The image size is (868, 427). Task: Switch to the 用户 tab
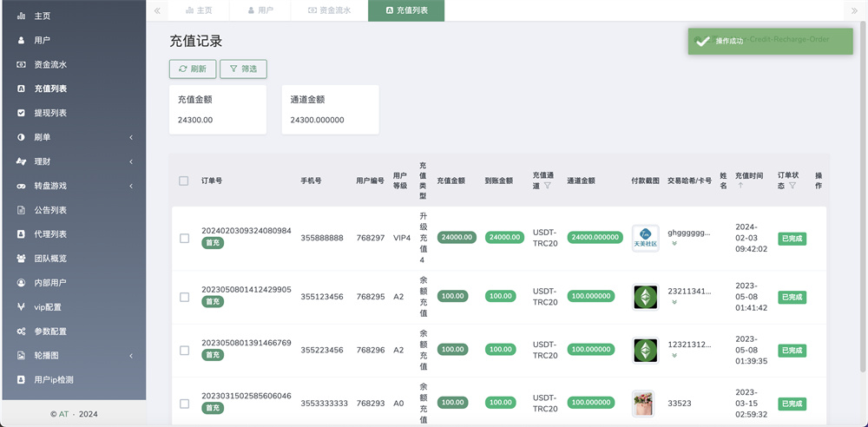tap(260, 10)
